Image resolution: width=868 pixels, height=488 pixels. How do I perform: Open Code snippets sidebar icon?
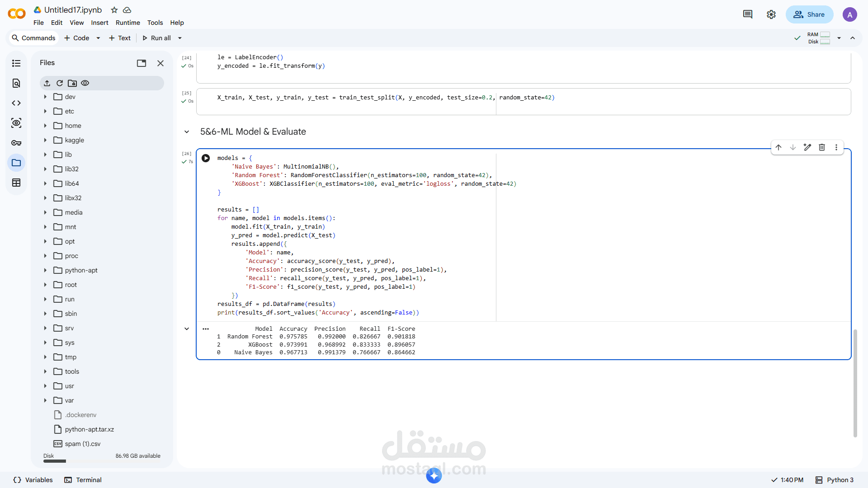point(16,103)
